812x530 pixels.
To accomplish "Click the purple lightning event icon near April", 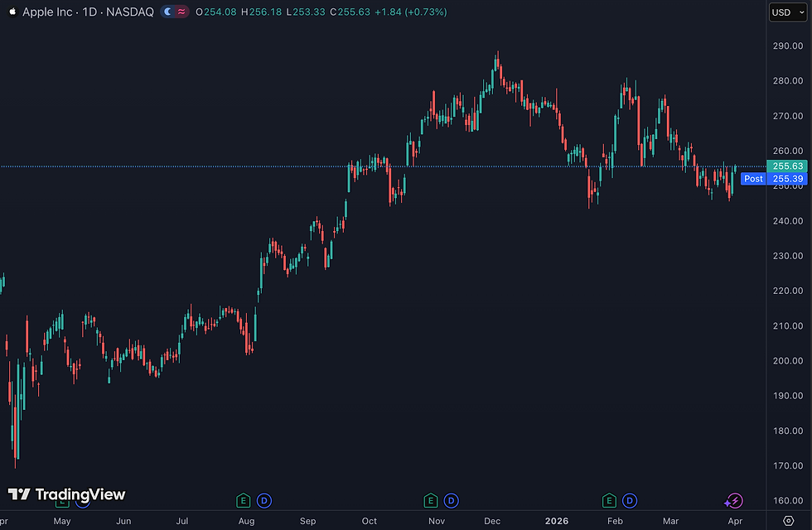I will [x=734, y=500].
